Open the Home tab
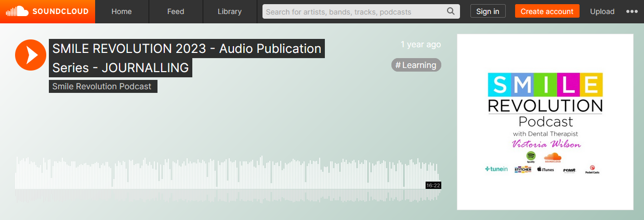Image resolution: width=644 pixels, height=220 pixels. (122, 11)
